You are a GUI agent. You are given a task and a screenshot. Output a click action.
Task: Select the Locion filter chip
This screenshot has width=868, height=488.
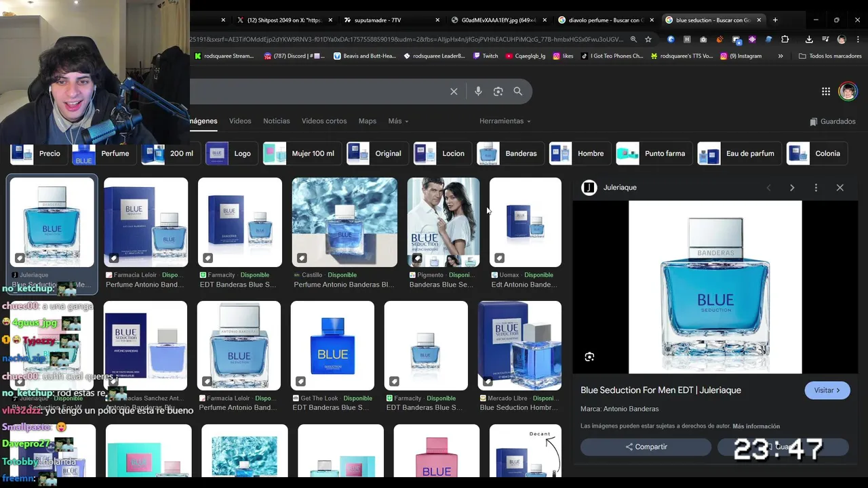(441, 154)
